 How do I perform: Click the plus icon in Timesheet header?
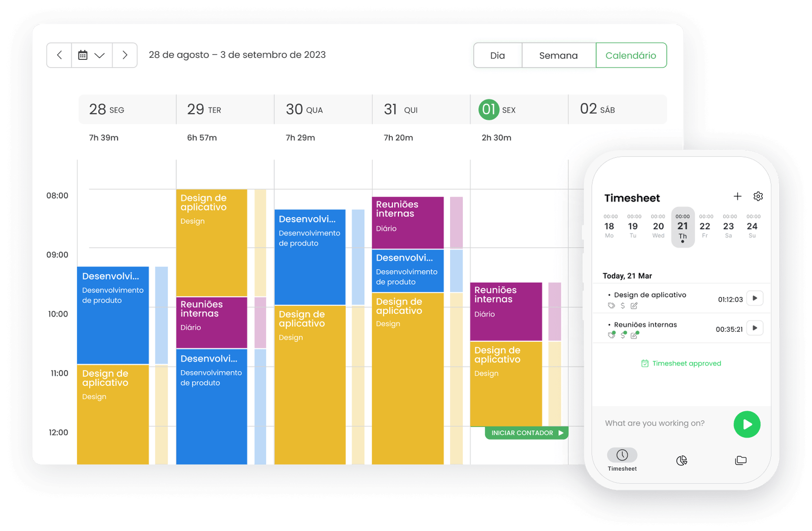click(737, 196)
